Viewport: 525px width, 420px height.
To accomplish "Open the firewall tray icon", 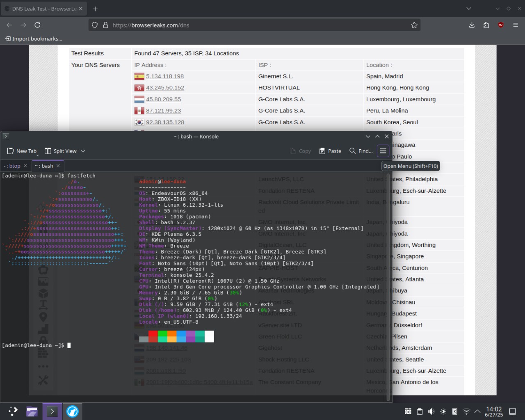I will (x=408, y=411).
